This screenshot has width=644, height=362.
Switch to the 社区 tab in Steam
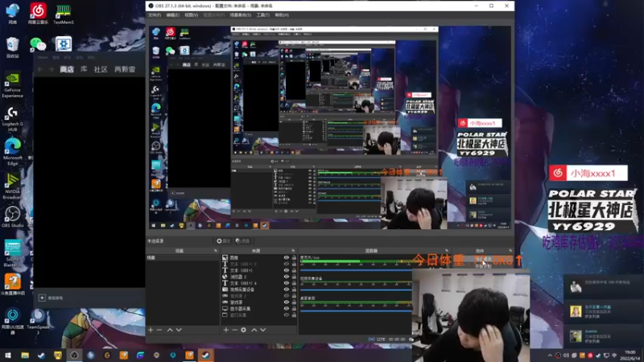point(101,69)
